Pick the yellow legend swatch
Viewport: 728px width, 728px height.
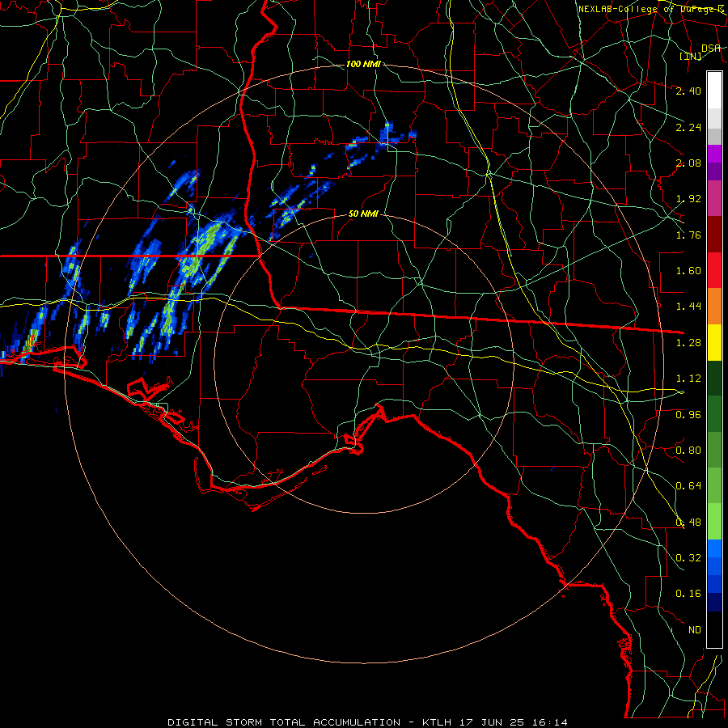(x=714, y=343)
